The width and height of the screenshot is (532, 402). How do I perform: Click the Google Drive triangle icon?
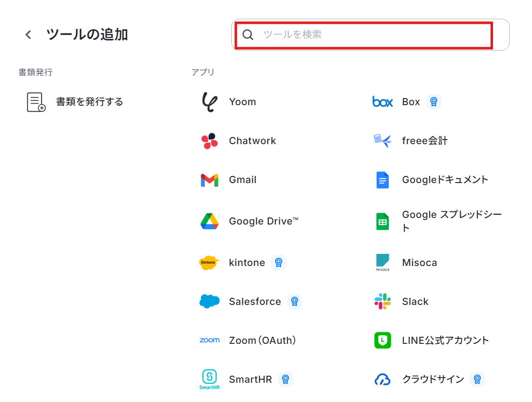click(210, 221)
